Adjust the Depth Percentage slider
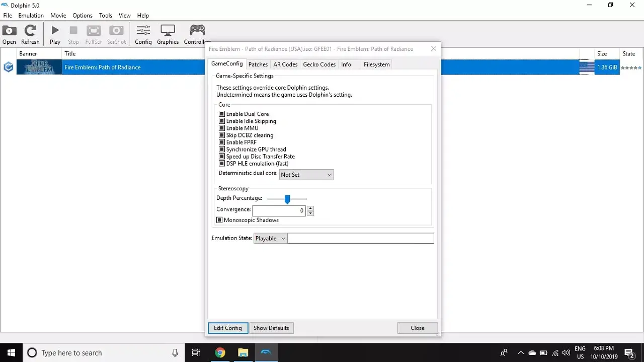The width and height of the screenshot is (644, 362). 287,199
